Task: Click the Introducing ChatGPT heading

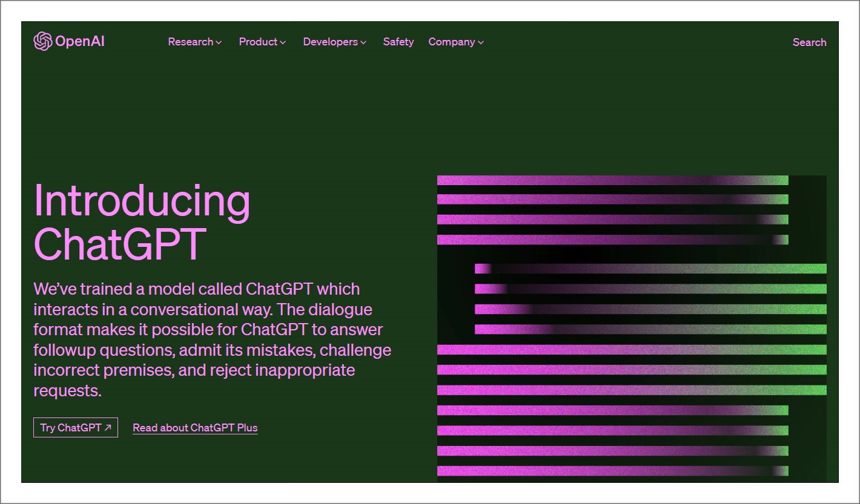Action: click(x=142, y=222)
